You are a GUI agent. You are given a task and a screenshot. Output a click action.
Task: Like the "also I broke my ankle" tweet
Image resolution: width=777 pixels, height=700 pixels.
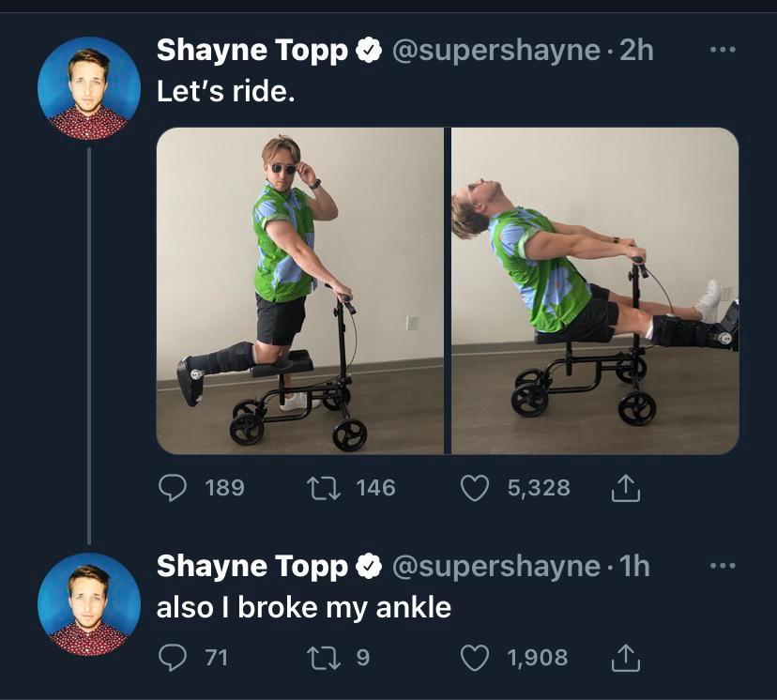(x=476, y=658)
